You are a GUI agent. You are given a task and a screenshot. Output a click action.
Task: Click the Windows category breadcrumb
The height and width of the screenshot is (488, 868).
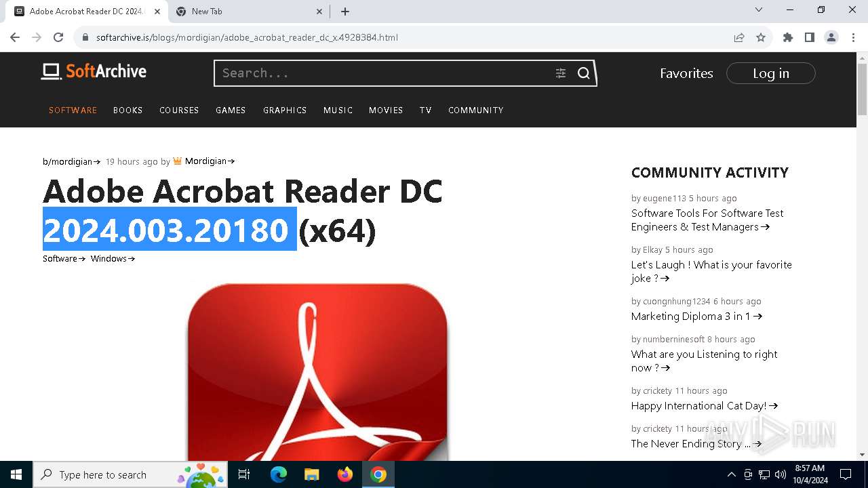113,258
